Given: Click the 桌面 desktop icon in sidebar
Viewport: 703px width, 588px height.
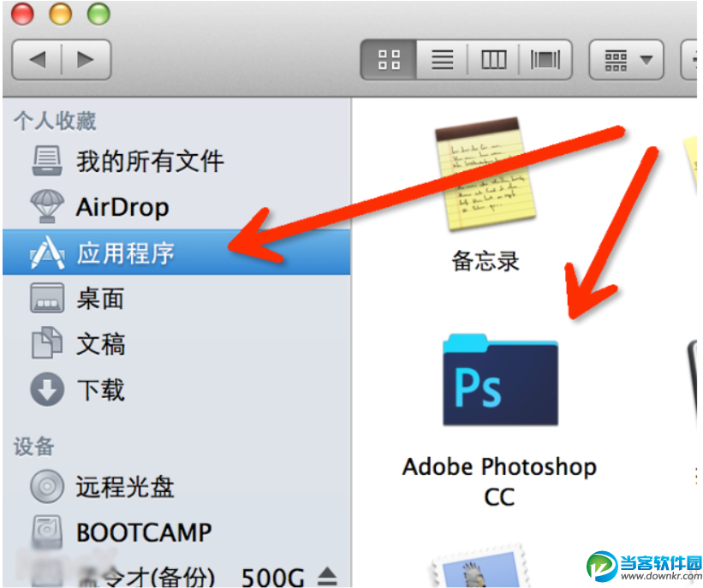Looking at the screenshot, I should tap(46, 298).
